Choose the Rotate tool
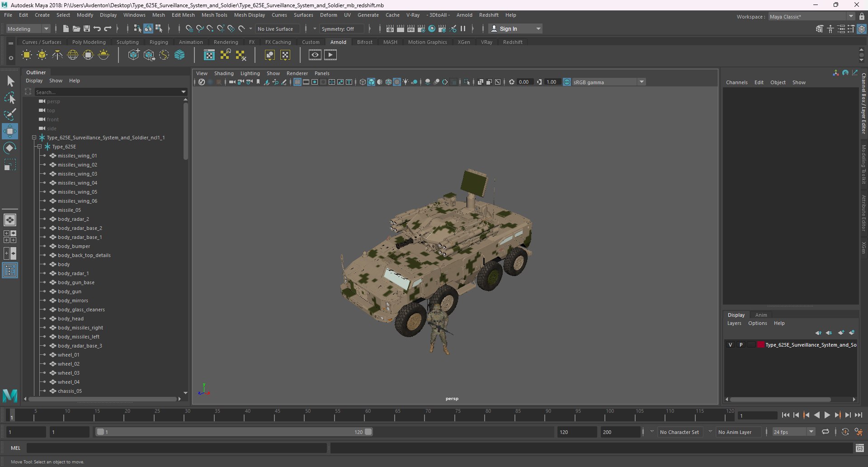Screen dimensions: 868x467 [10, 148]
